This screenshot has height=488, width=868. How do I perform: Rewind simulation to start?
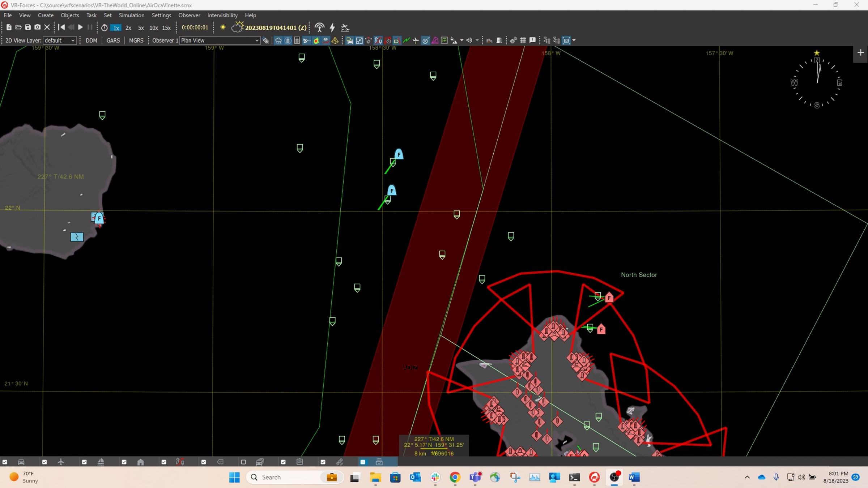pos(61,27)
